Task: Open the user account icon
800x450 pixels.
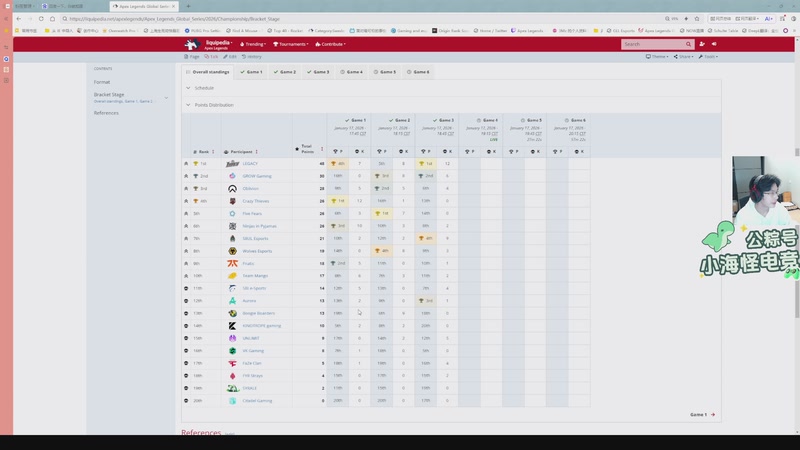Action: click(x=702, y=44)
